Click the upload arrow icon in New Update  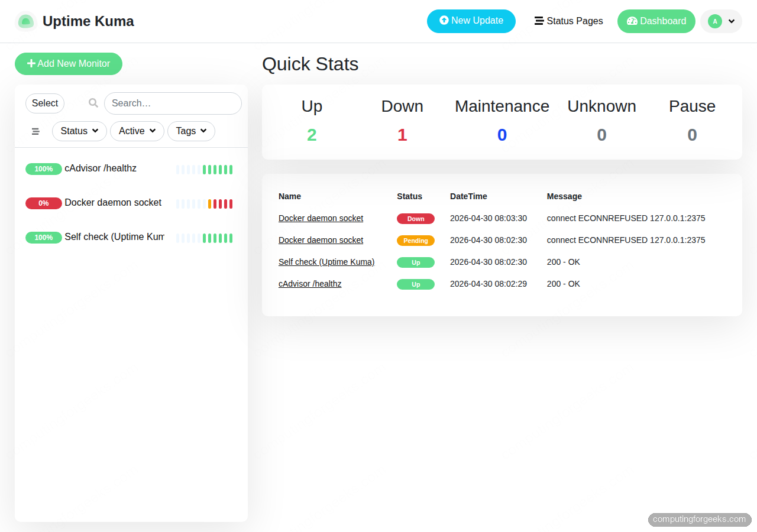point(444,20)
